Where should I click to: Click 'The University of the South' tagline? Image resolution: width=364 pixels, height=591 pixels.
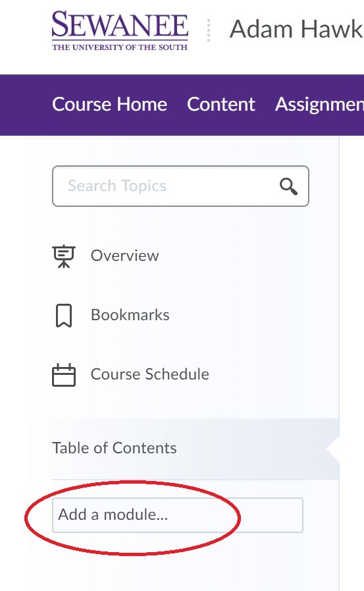120,47
